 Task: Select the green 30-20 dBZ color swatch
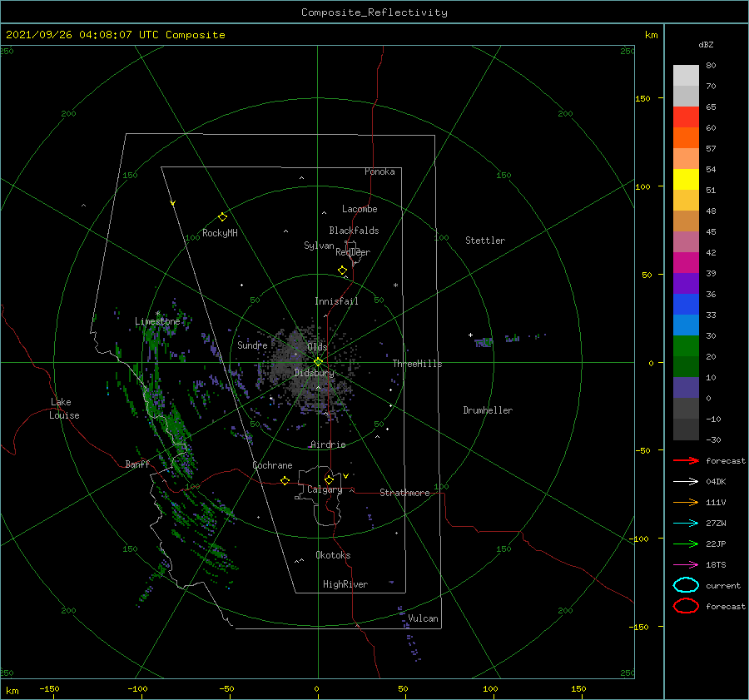pyautogui.click(x=686, y=345)
